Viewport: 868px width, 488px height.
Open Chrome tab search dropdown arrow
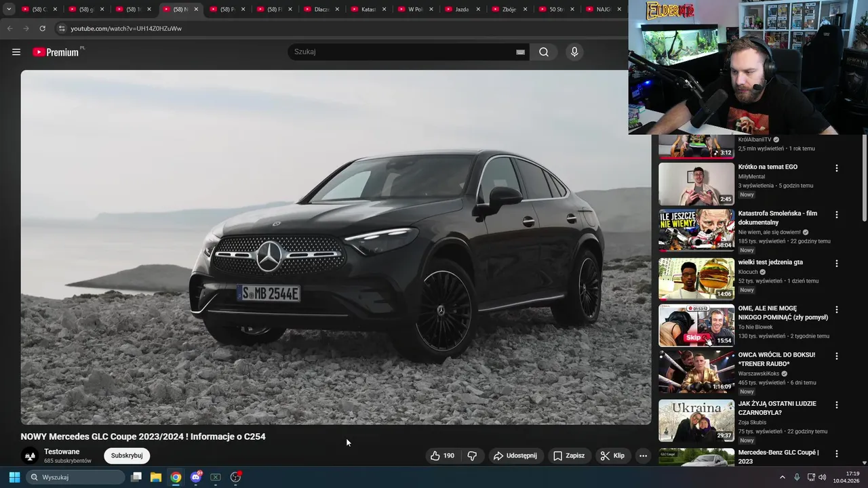tap(9, 9)
